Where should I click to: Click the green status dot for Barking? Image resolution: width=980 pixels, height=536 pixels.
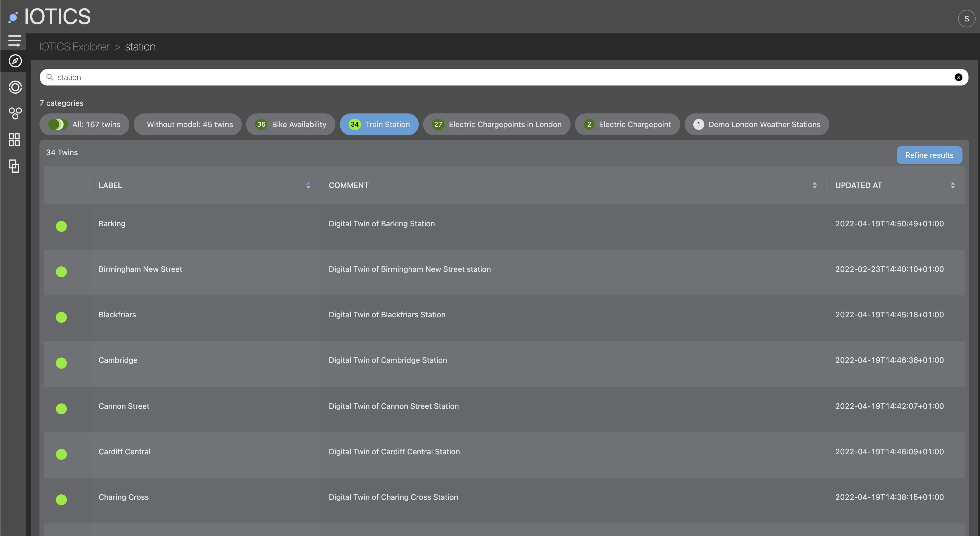(61, 226)
